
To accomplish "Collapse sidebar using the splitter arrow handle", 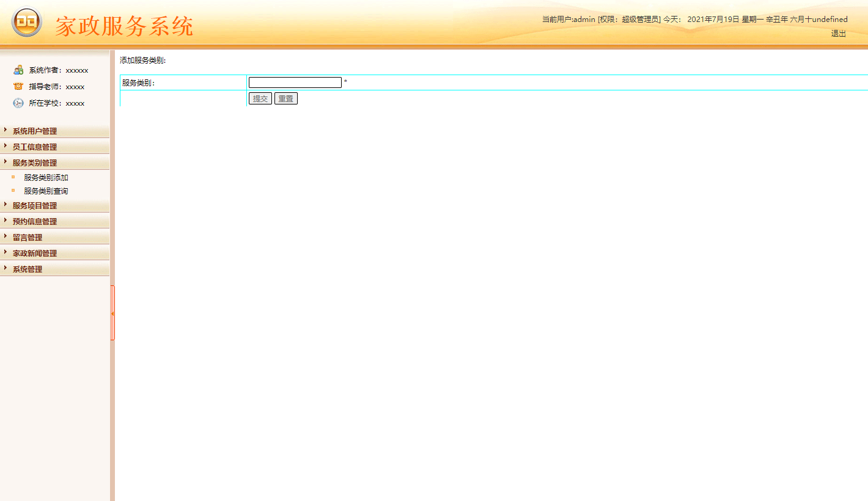I will tap(112, 313).
